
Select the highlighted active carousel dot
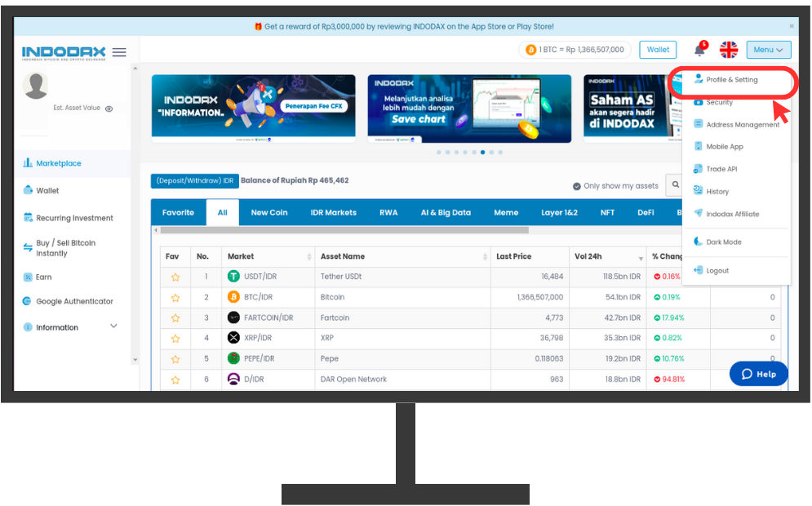pyautogui.click(x=482, y=153)
